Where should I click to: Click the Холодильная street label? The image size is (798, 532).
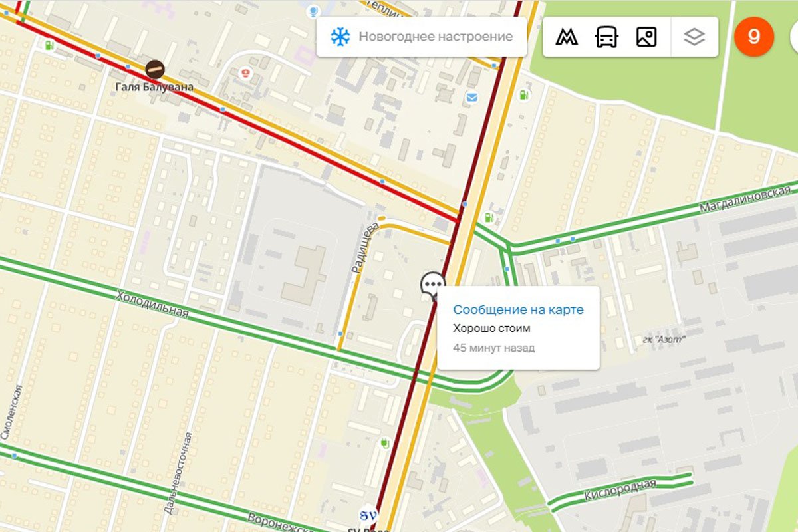click(152, 305)
